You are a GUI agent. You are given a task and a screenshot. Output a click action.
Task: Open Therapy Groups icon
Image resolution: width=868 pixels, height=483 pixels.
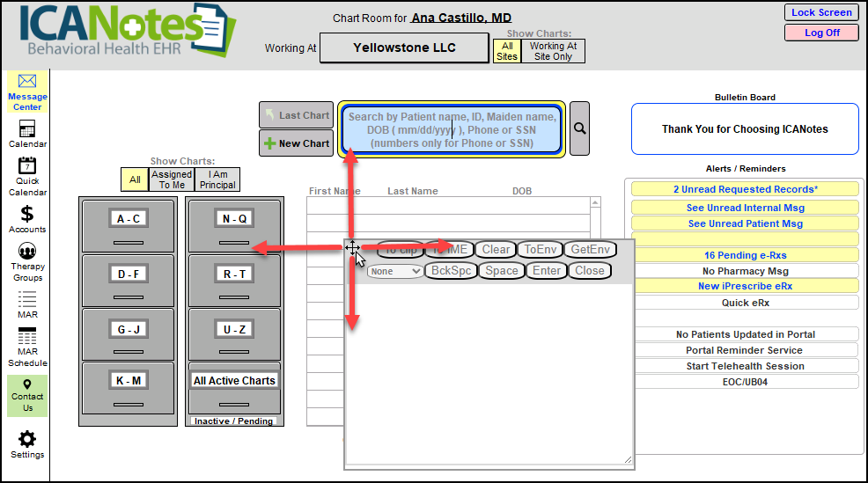pyautogui.click(x=27, y=252)
